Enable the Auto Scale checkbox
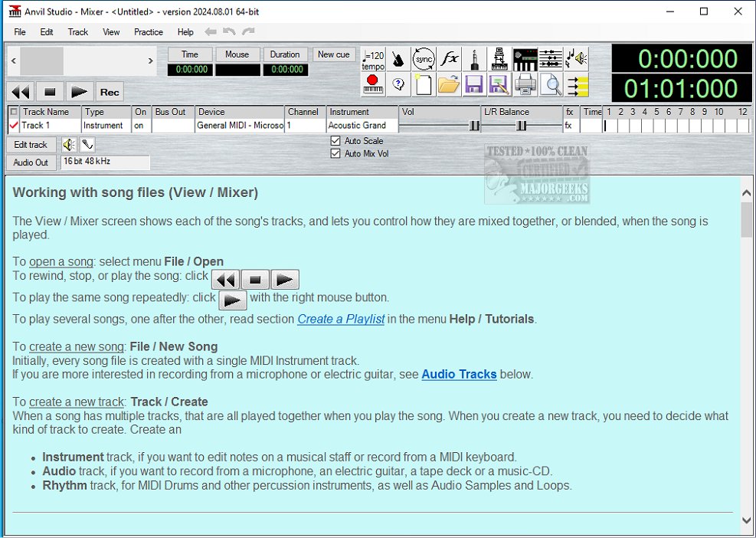Image resolution: width=756 pixels, height=538 pixels. tap(335, 140)
